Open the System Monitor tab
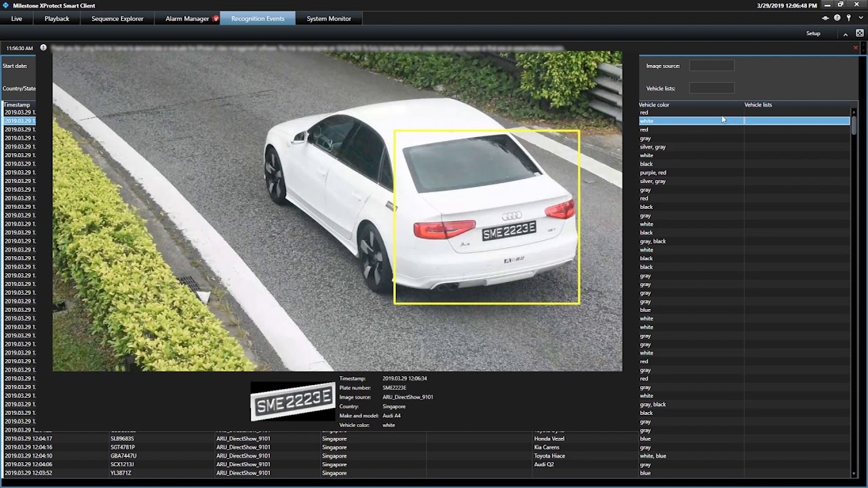Image resolution: width=868 pixels, height=488 pixels. pos(329,19)
